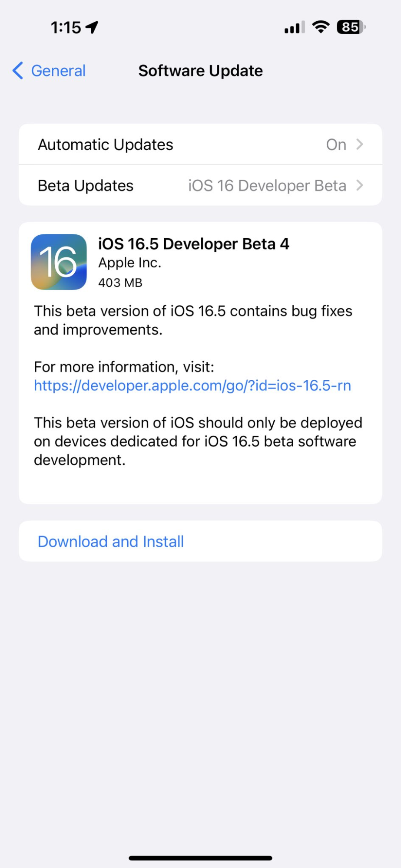Change the Automatic Updates On value

click(336, 145)
